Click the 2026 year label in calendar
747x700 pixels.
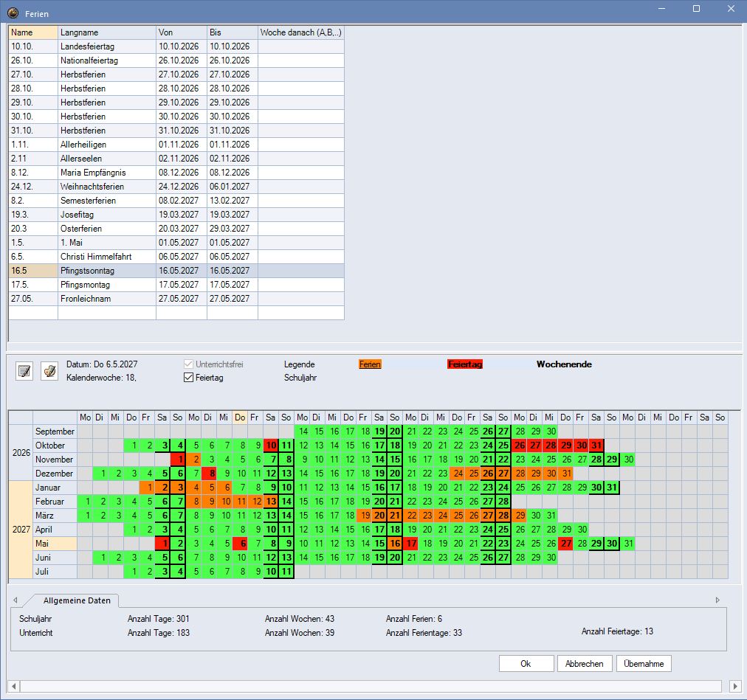[21, 452]
